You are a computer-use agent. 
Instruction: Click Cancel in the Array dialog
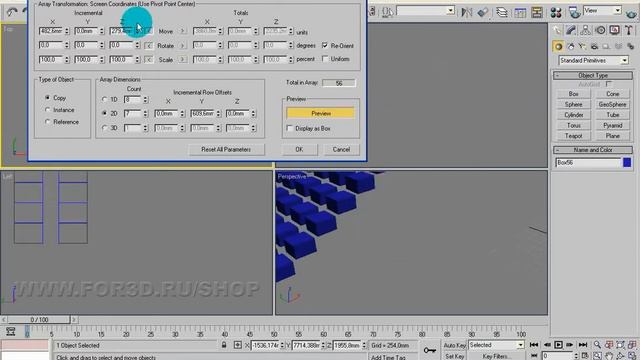[x=341, y=149]
